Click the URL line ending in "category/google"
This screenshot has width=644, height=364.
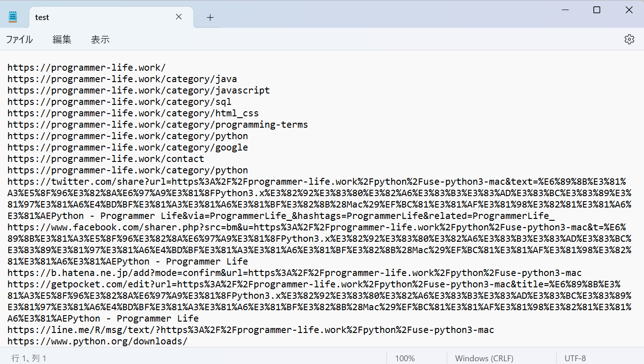128,147
